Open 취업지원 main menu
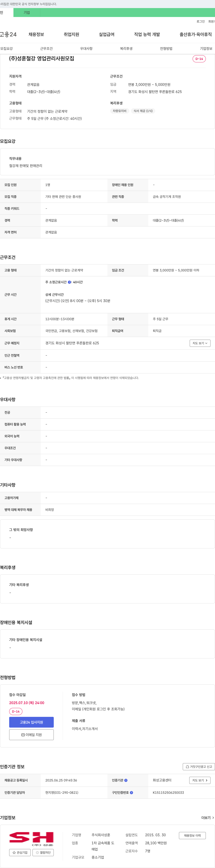The image size is (215, 868). (71, 34)
